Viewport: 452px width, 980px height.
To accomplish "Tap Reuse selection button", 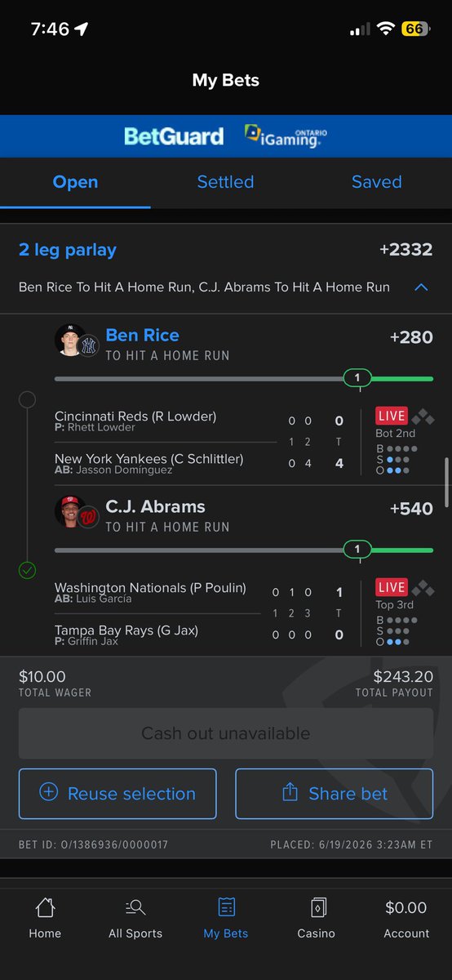I will 117,793.
